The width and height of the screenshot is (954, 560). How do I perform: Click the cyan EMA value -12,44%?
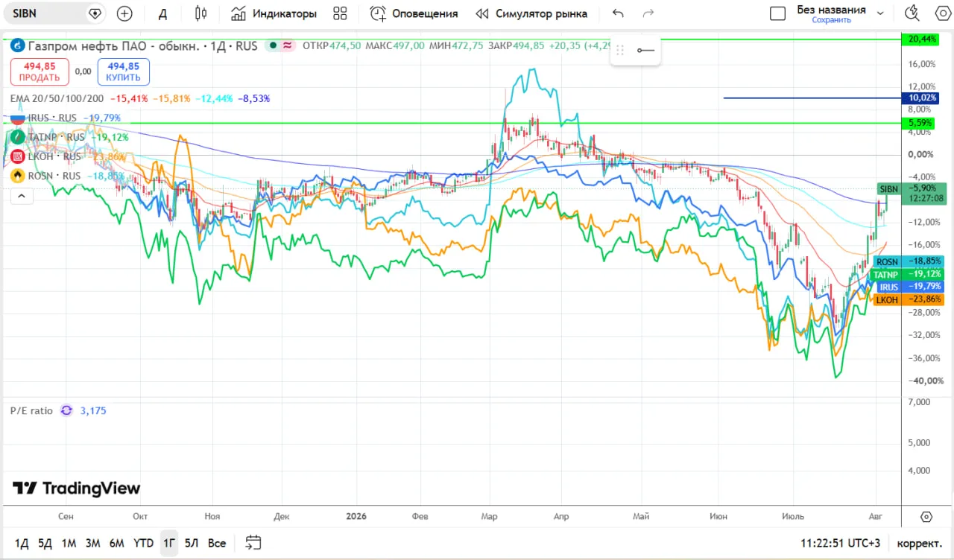[x=215, y=98]
